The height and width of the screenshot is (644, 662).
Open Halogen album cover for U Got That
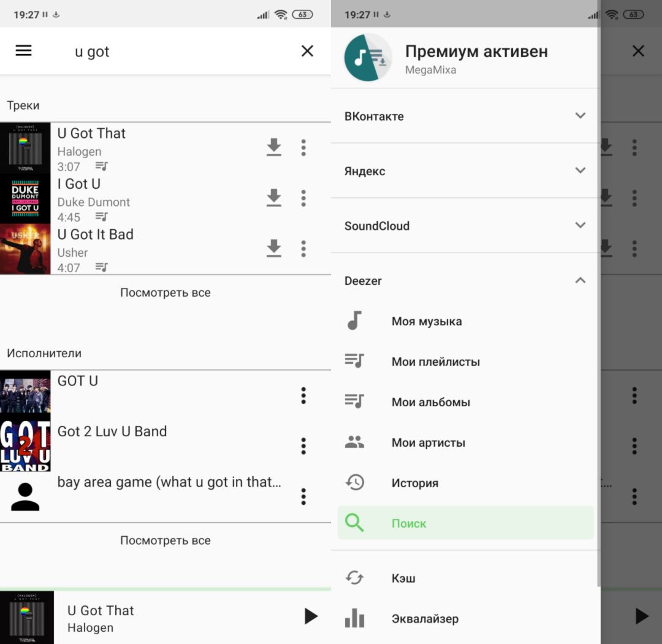point(25,148)
